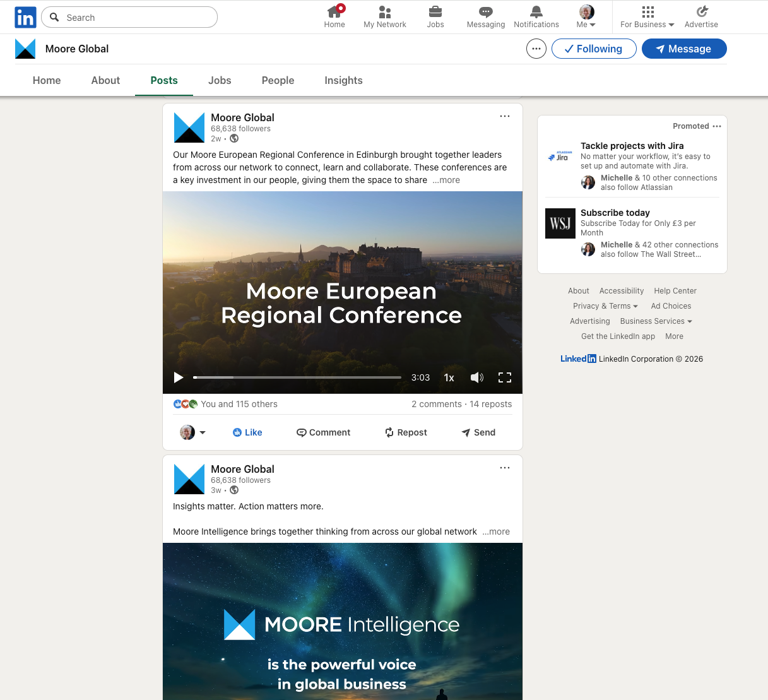Click Moore Global avatar on conference post
This screenshot has height=700, width=768.
[x=189, y=128]
